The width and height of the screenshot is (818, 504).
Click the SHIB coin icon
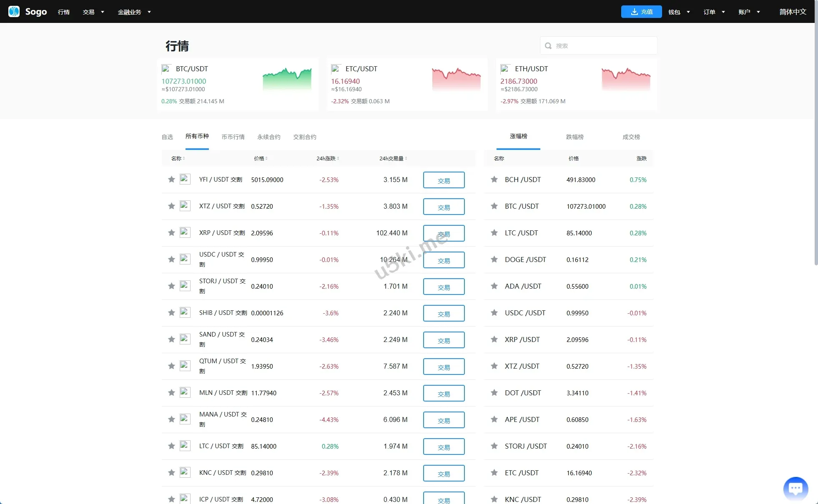185,312
